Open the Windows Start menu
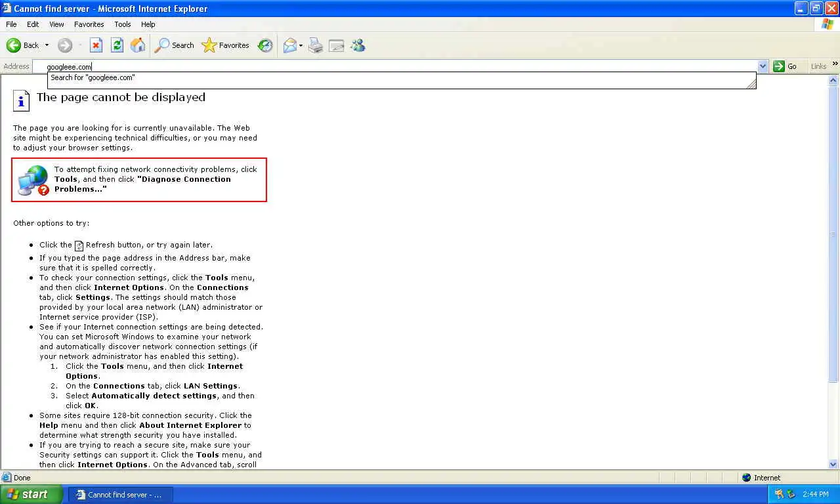This screenshot has height=504, width=840. tap(31, 495)
